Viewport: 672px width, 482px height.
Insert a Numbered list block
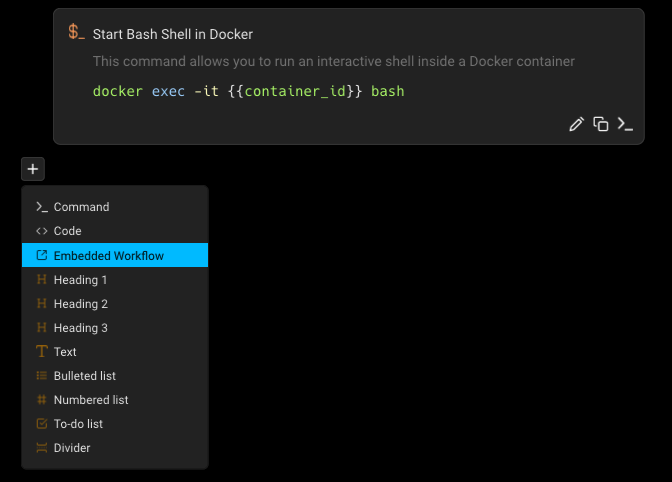(x=90, y=400)
